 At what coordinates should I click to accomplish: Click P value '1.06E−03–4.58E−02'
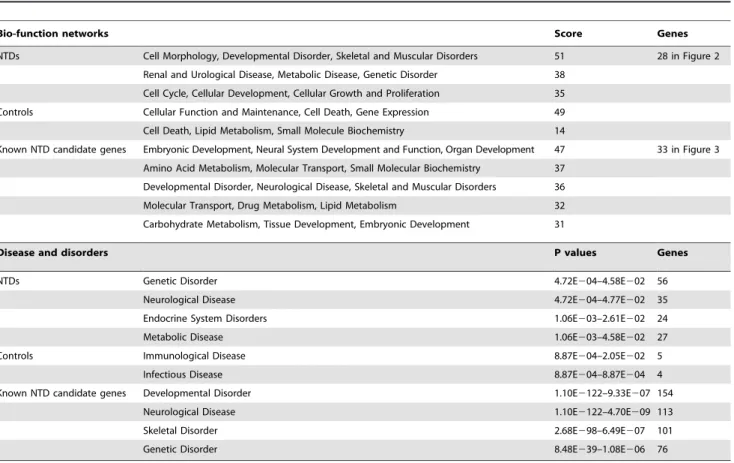pos(599,338)
